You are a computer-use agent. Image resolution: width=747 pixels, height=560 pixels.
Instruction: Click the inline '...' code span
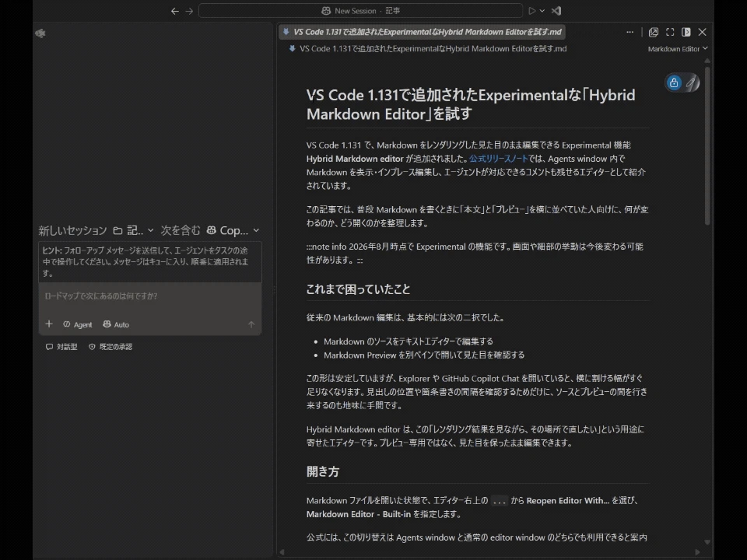click(x=499, y=501)
